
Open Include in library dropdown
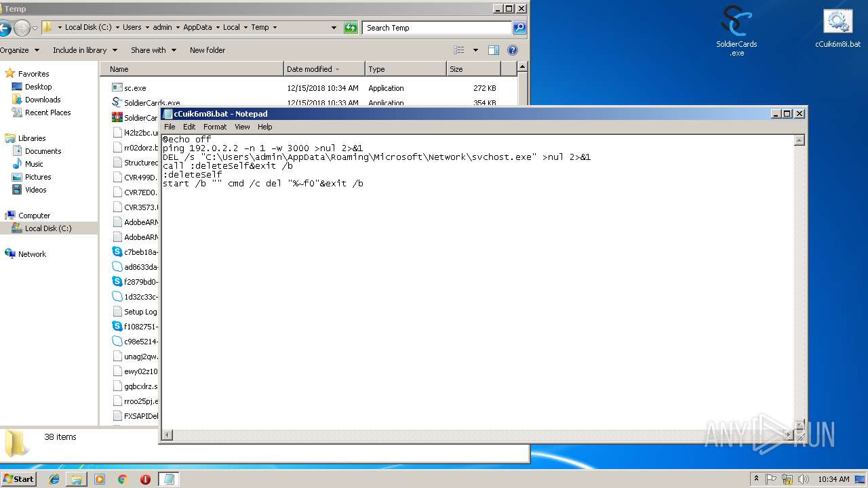[85, 50]
